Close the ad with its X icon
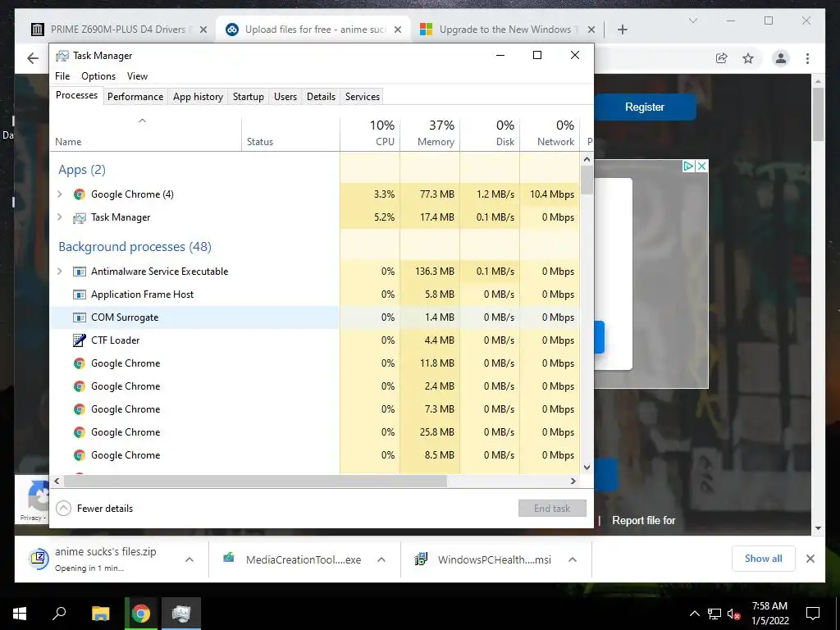840x630 pixels. tap(701, 166)
